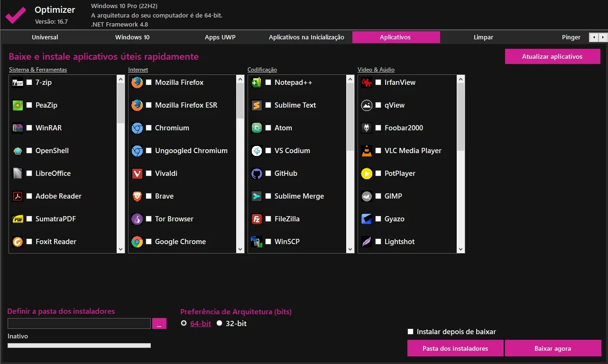Viewport: 608px width, 364px height.
Task: Click the Brave lion icon
Action: coord(137,196)
